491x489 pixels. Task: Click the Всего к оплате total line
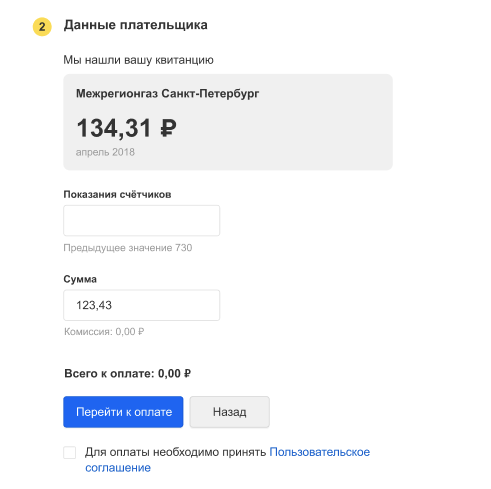click(x=127, y=374)
